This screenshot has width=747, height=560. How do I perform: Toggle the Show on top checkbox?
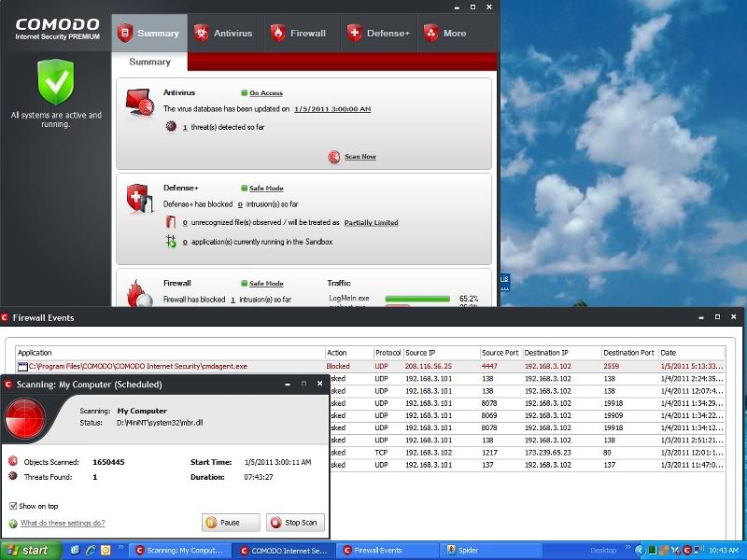click(x=13, y=506)
